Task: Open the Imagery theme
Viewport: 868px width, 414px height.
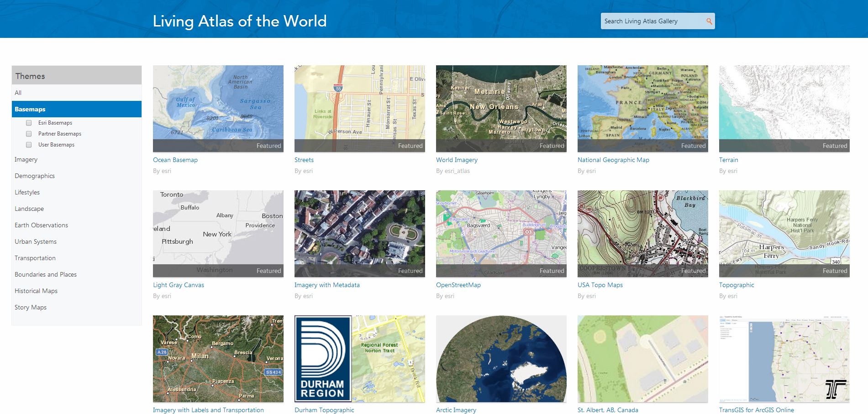Action: tap(26, 159)
